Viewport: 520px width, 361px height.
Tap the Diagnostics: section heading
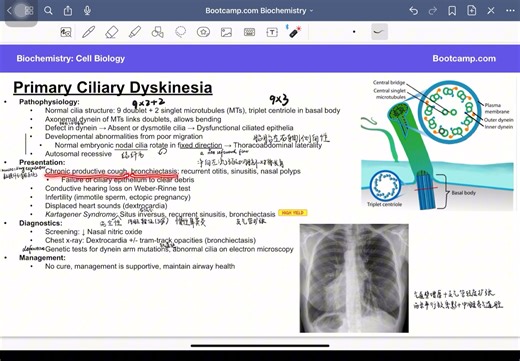point(41,223)
